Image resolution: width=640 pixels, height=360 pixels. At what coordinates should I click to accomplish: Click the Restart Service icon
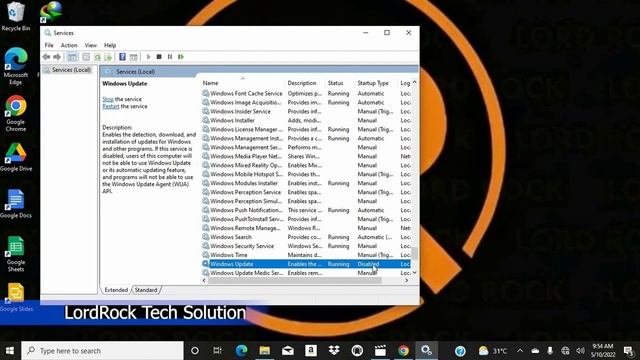[x=181, y=57]
